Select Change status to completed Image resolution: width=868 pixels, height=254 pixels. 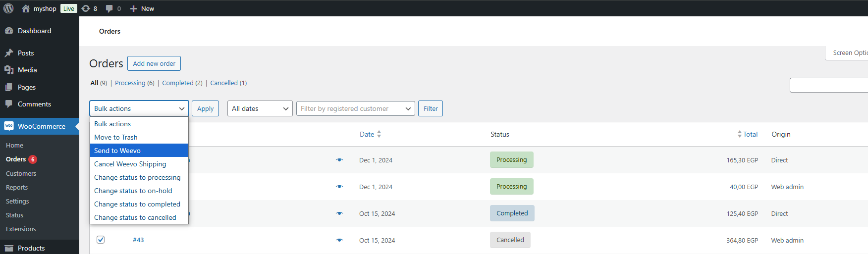tap(139, 204)
